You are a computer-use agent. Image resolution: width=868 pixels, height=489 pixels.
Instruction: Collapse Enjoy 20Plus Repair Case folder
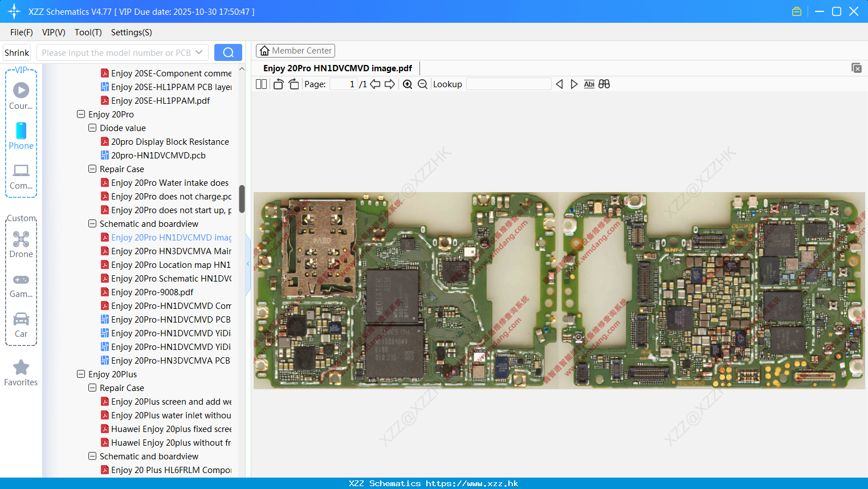[92, 388]
